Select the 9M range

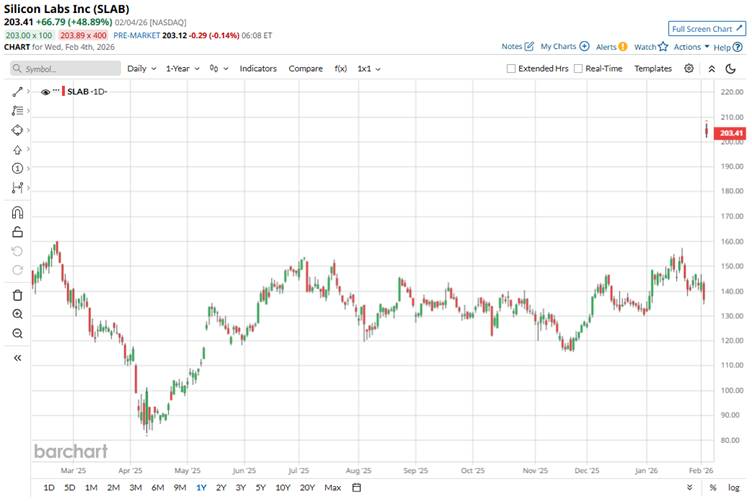point(180,488)
